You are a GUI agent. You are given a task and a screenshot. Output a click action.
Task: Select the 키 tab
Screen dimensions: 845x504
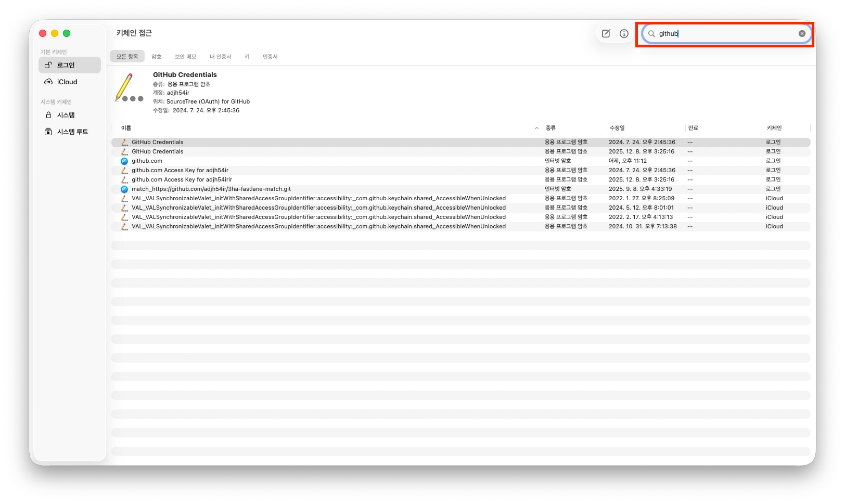pyautogui.click(x=247, y=57)
